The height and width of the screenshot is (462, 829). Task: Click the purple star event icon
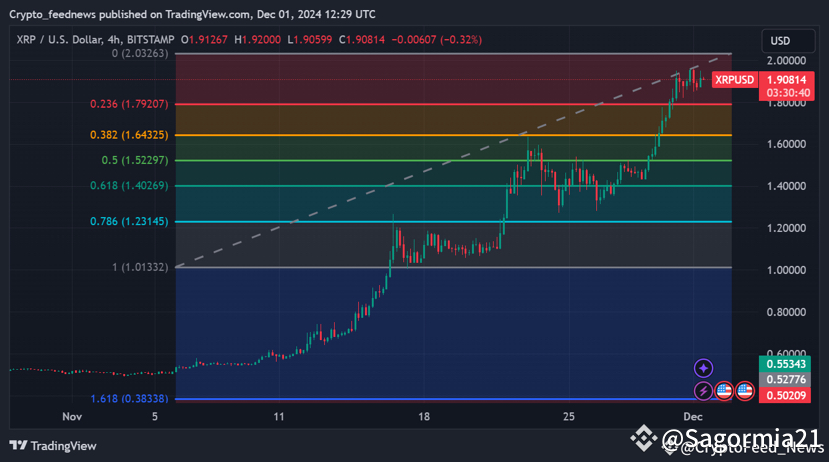click(x=703, y=368)
